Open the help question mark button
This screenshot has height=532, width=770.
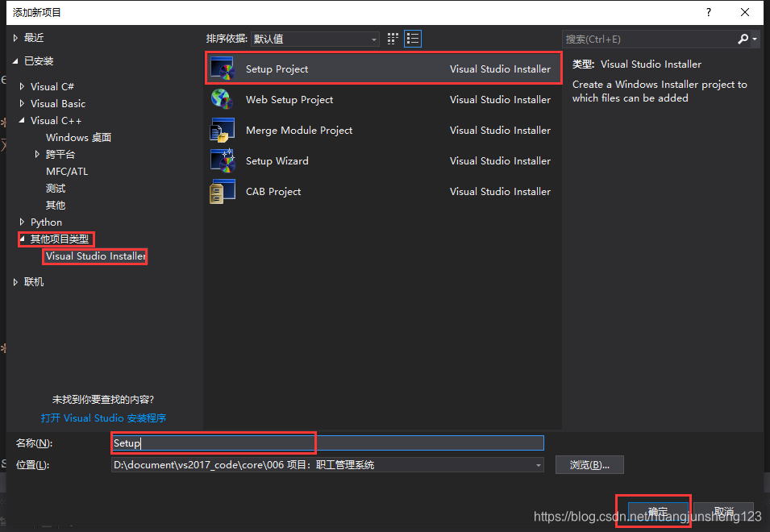coord(708,12)
